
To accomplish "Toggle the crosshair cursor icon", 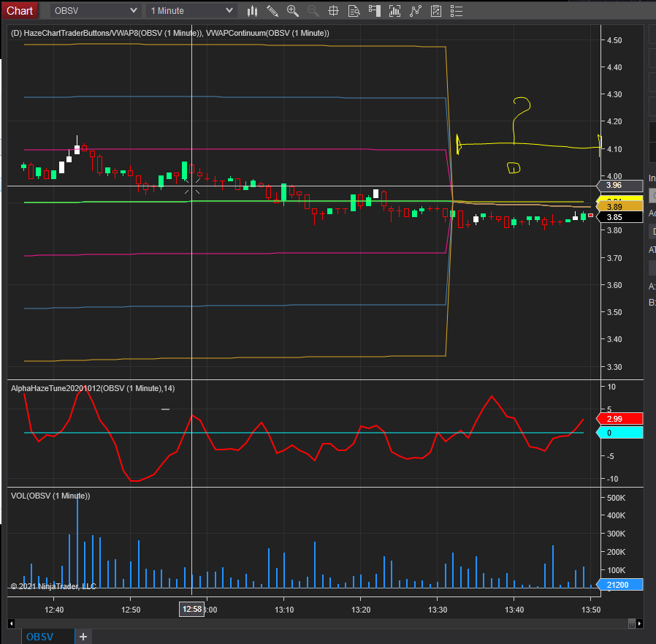I will 333,11.
